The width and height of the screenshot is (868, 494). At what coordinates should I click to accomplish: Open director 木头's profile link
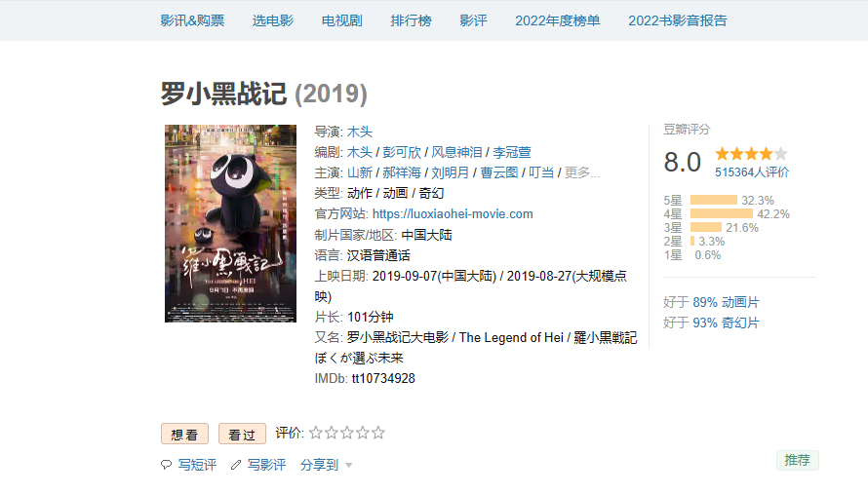359,132
